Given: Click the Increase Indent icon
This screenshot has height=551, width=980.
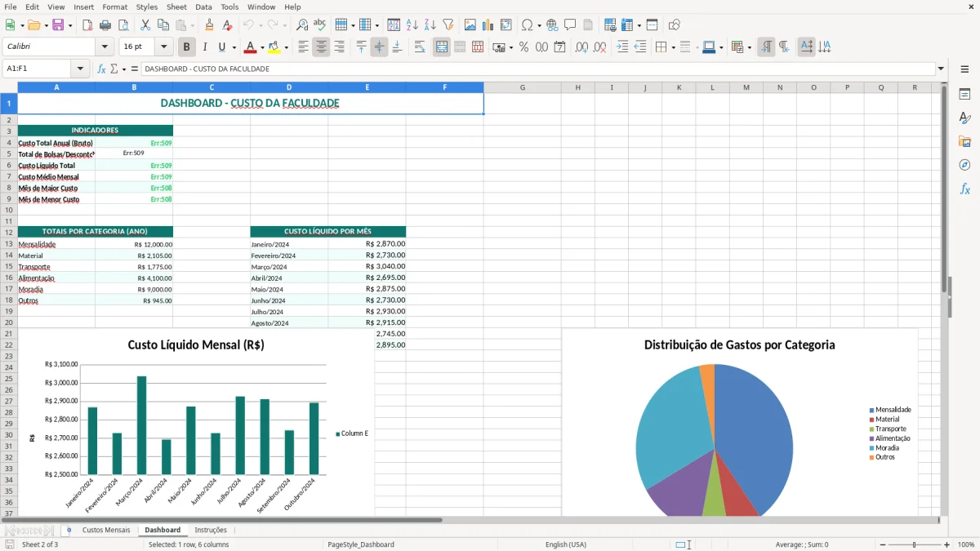Looking at the screenshot, I should (622, 47).
